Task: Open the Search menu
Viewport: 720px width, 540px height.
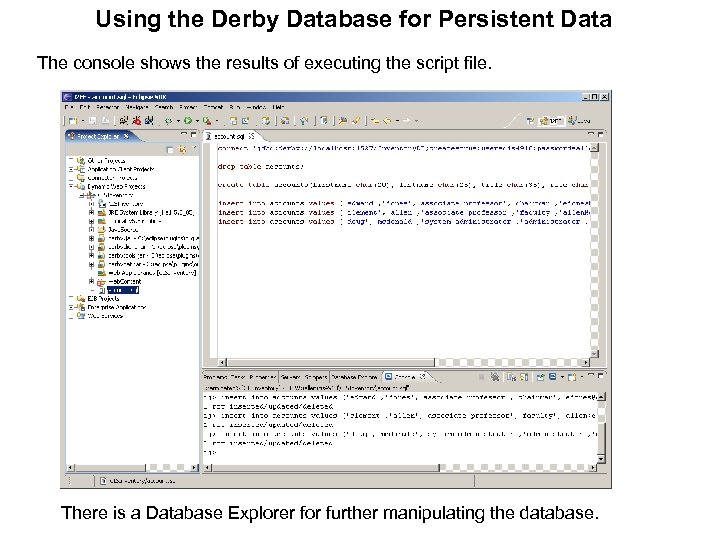Action: 164,107
